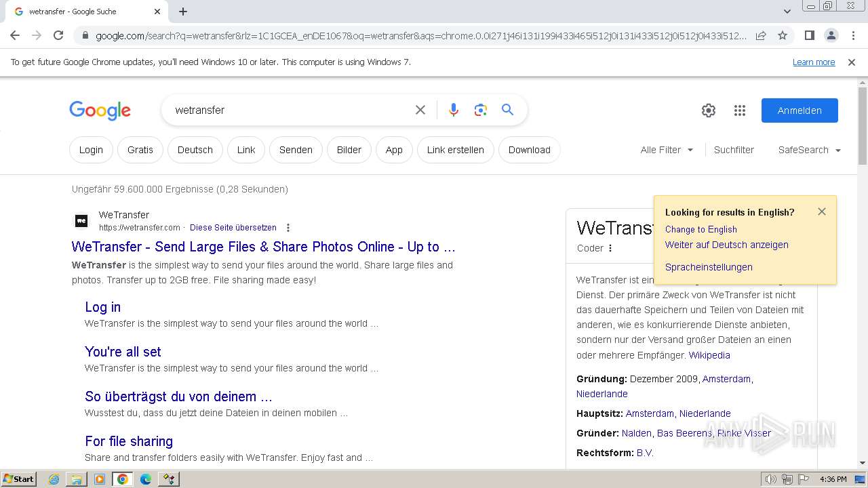Open the For file sharing sitelink
Viewport: 868px width, 488px height.
[x=129, y=441]
